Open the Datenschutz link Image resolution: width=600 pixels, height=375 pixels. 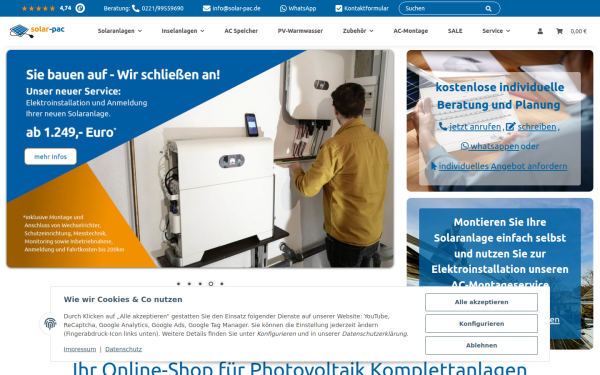coord(123,349)
